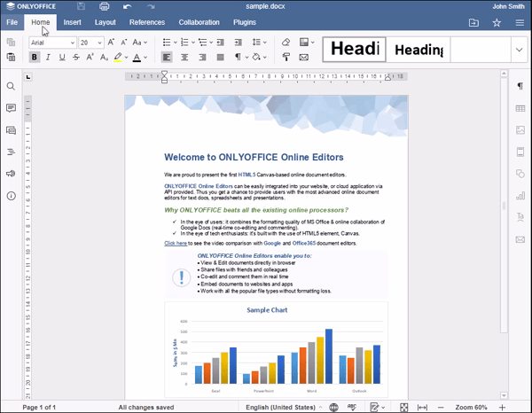Click the yellow highlight color button
Viewport: 532px width, 413px height.
[118, 58]
